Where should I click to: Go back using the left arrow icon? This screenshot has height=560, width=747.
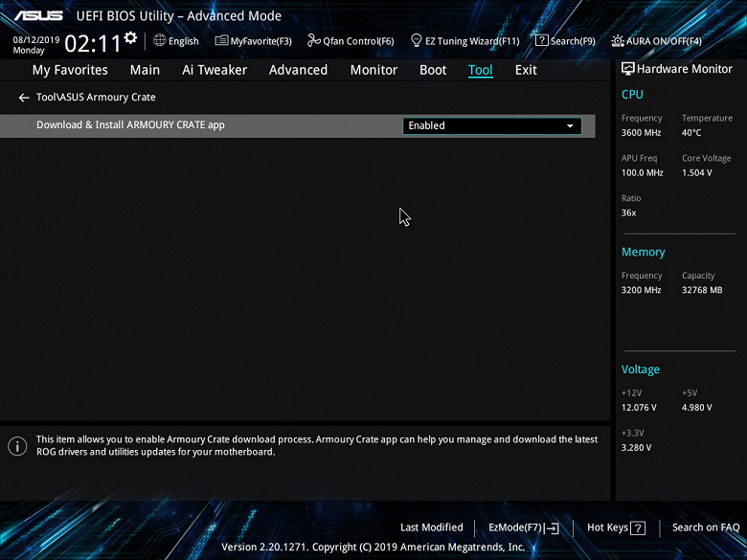pyautogui.click(x=24, y=98)
